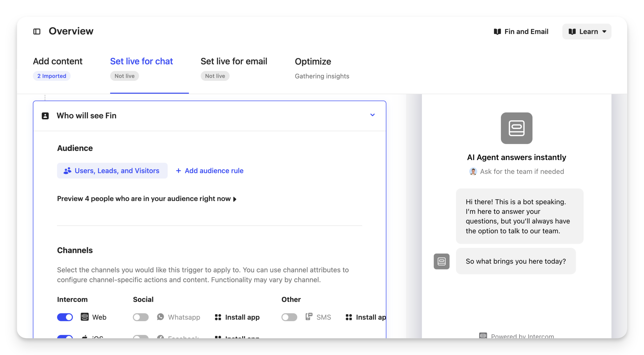
Task: Click the people icon in the audience chip
Action: (67, 171)
